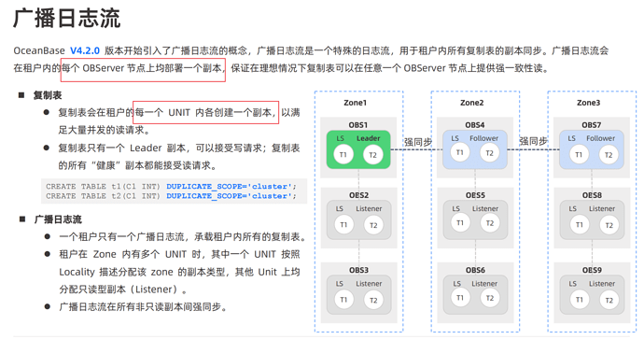Click the T2 circle under OBS5

point(490,223)
